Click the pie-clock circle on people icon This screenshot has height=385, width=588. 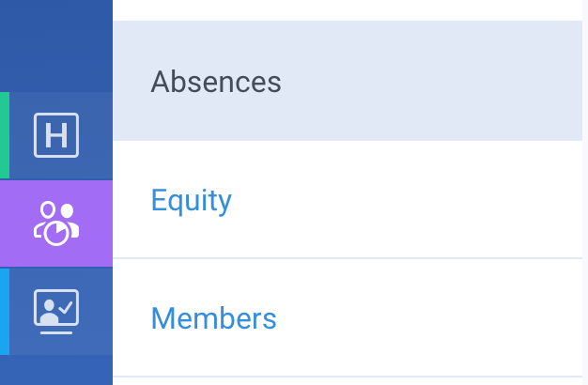point(56,233)
